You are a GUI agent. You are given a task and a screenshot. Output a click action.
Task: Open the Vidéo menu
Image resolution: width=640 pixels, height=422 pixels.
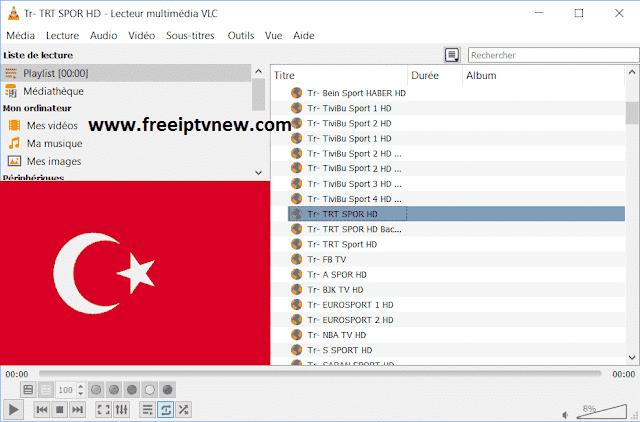pyautogui.click(x=142, y=36)
